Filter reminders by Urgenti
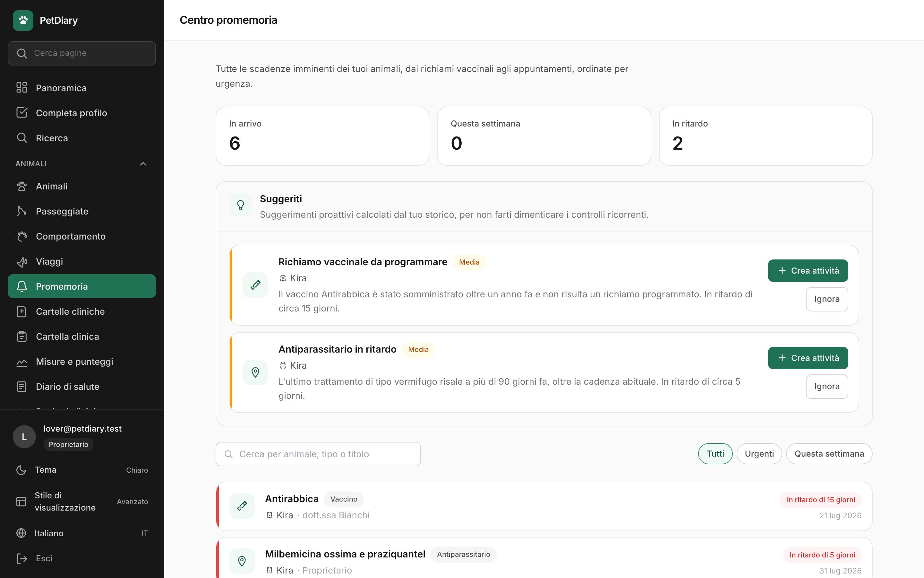The height and width of the screenshot is (578, 924). 759,454
